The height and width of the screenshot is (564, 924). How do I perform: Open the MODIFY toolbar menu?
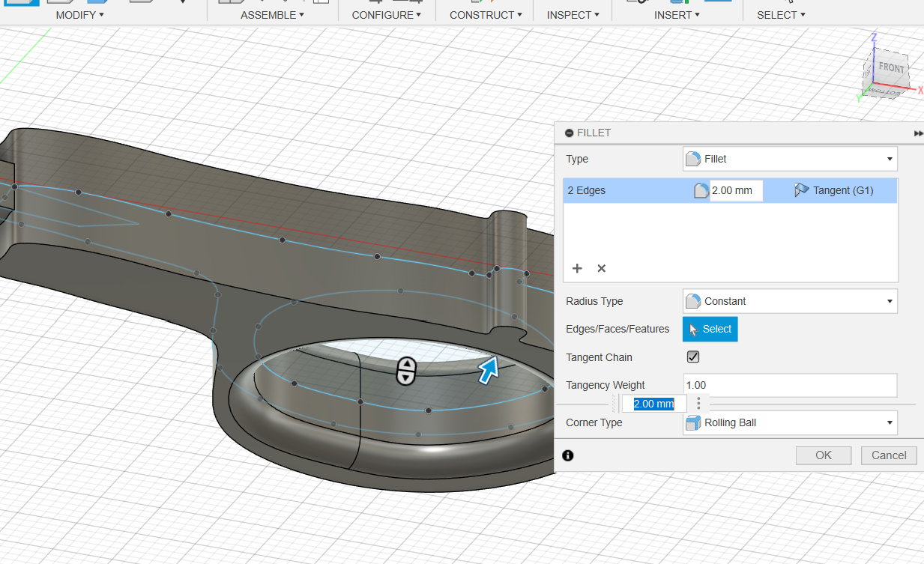pyautogui.click(x=79, y=15)
